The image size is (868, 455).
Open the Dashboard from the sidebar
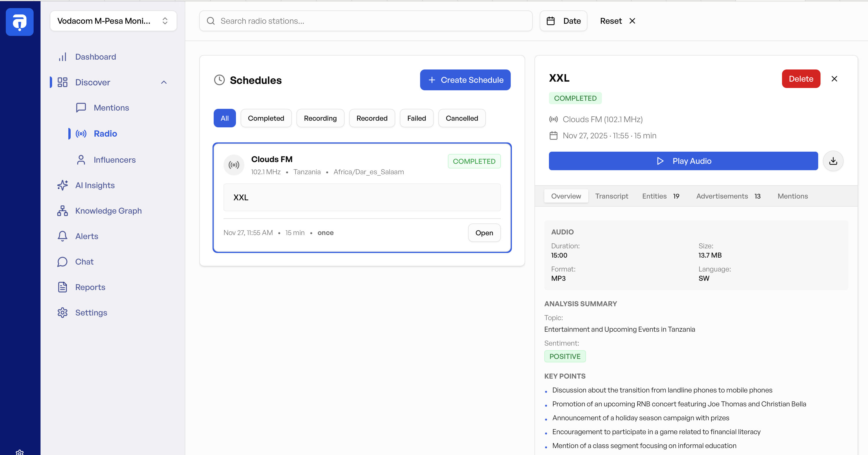coord(95,56)
